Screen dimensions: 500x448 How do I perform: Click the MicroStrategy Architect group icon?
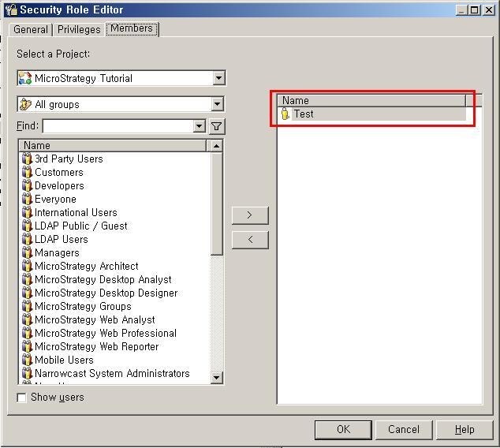pos(27,266)
